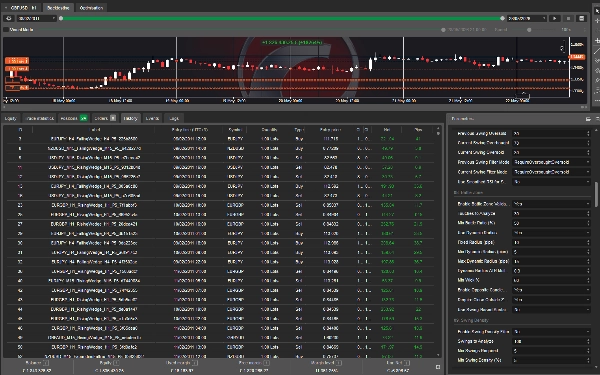Sort history by Symbol column header

point(235,130)
